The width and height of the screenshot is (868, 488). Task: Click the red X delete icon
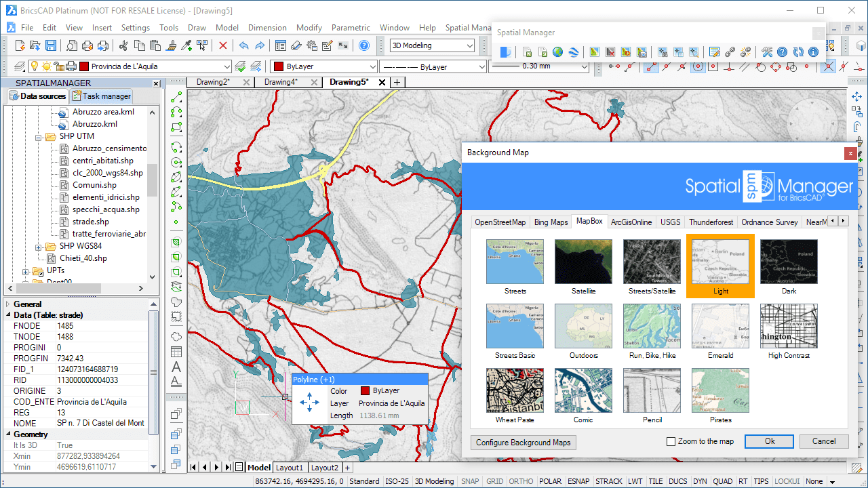click(x=222, y=45)
